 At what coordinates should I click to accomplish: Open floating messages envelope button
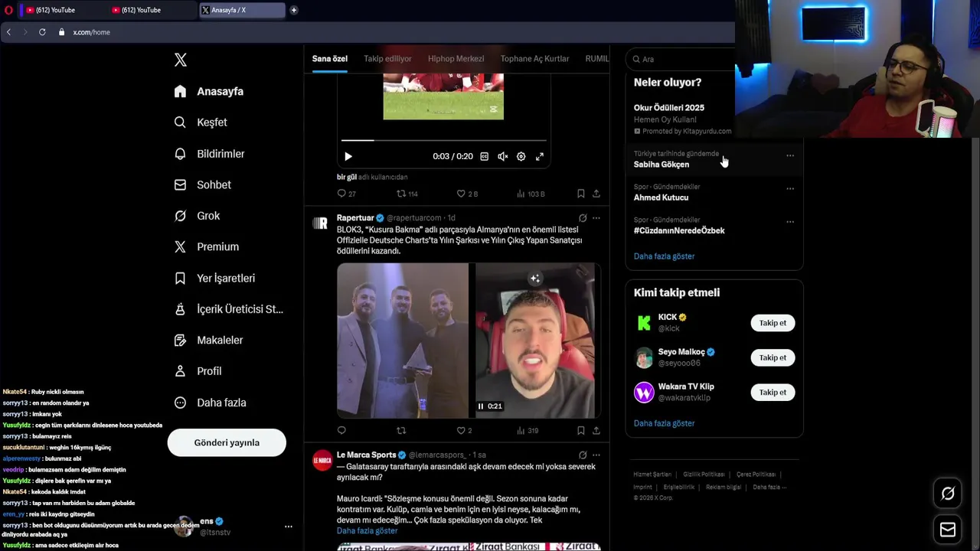(948, 530)
